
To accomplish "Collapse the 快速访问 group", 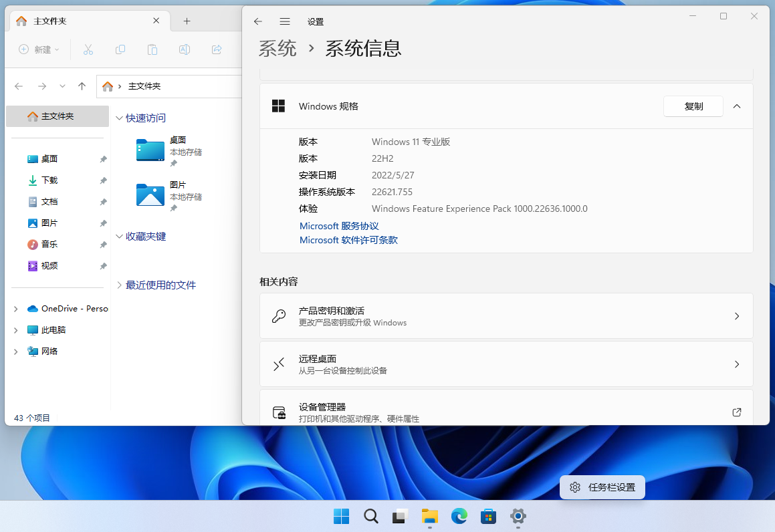I will point(120,118).
